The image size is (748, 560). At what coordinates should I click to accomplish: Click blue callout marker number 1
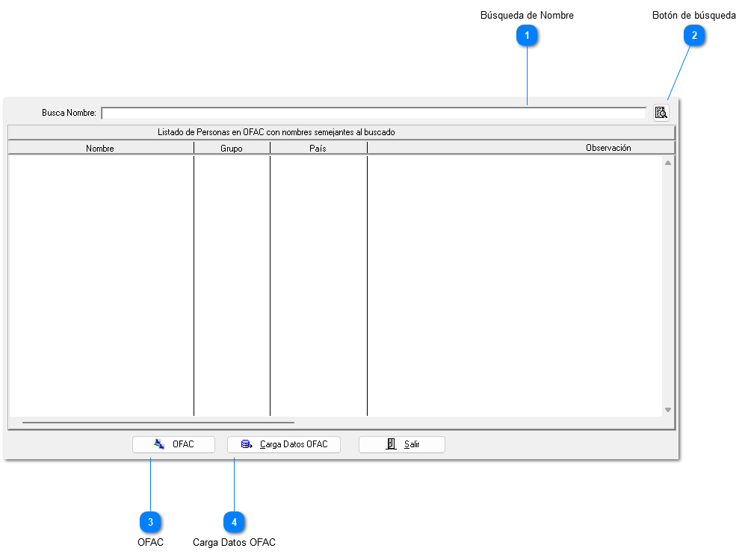(x=528, y=35)
